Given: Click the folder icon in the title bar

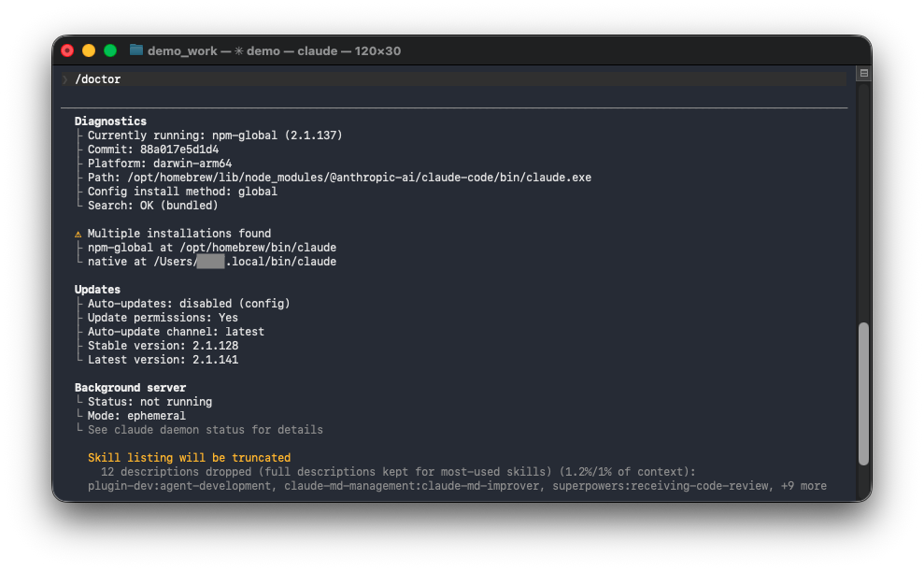Looking at the screenshot, I should point(136,50).
